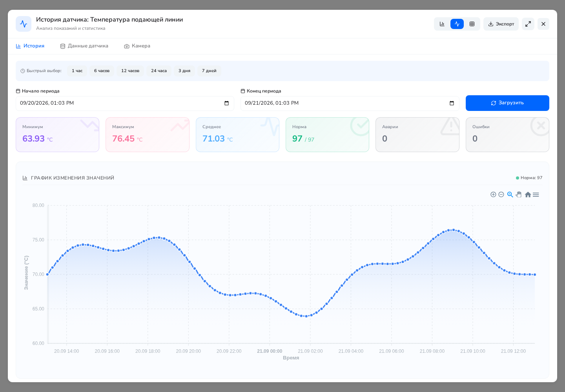The image size is (565, 392).
Task: Reset chart zoom with home icon
Action: pyautogui.click(x=528, y=194)
